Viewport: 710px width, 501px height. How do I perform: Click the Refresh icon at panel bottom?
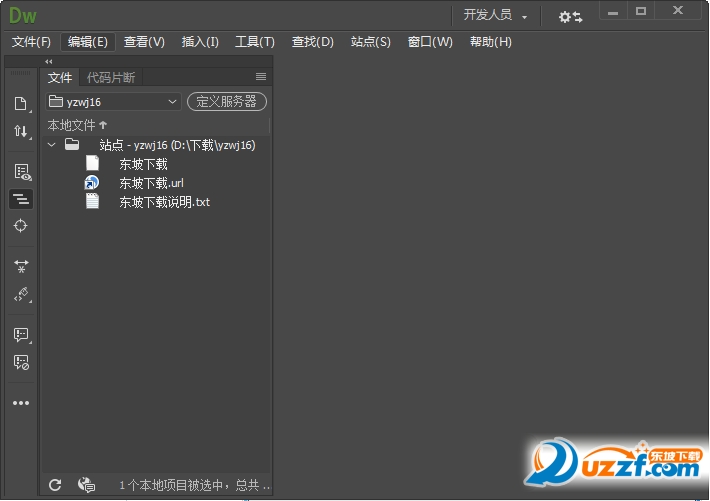click(x=55, y=485)
